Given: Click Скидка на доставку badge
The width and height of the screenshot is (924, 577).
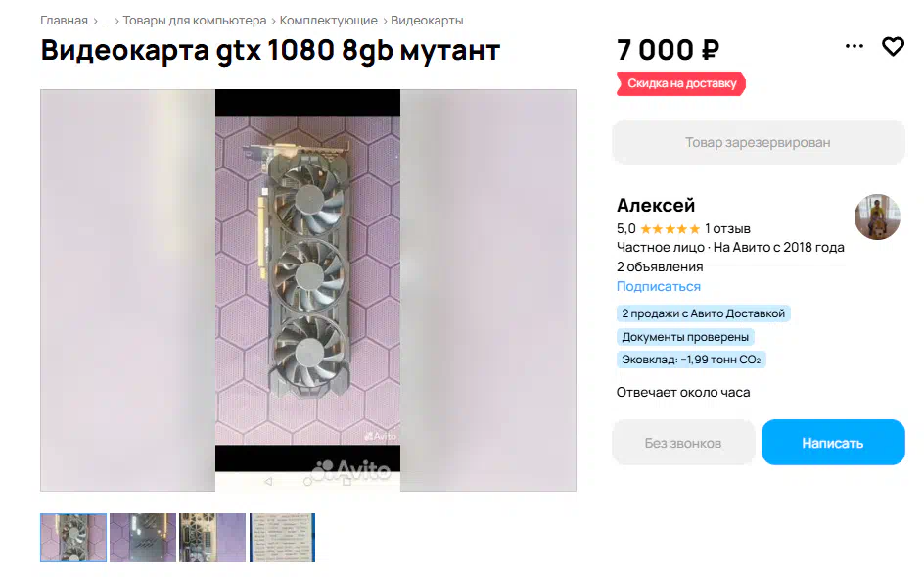Looking at the screenshot, I should [x=681, y=84].
